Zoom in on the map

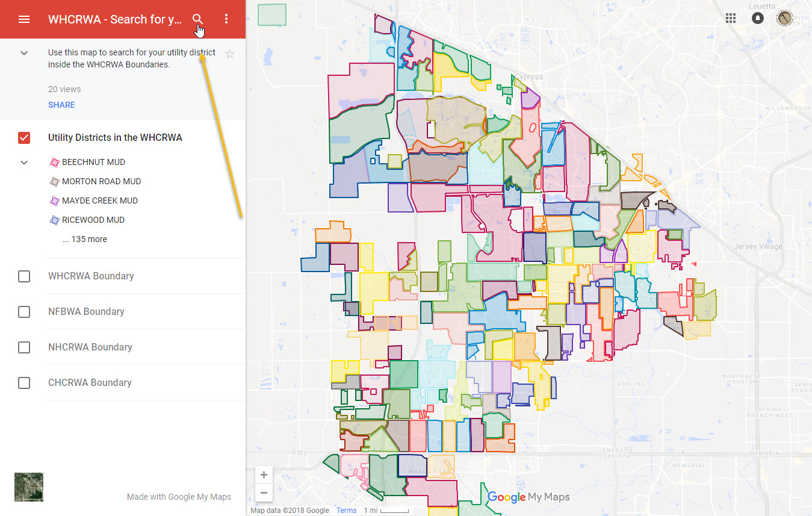(x=264, y=474)
